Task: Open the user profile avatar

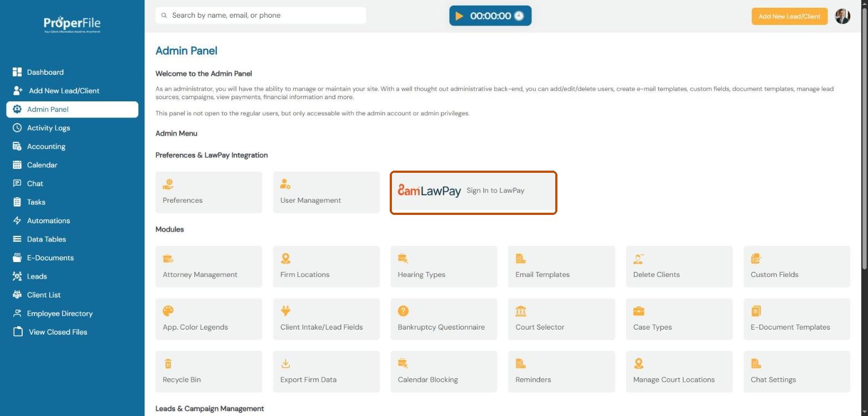Action: click(x=843, y=16)
